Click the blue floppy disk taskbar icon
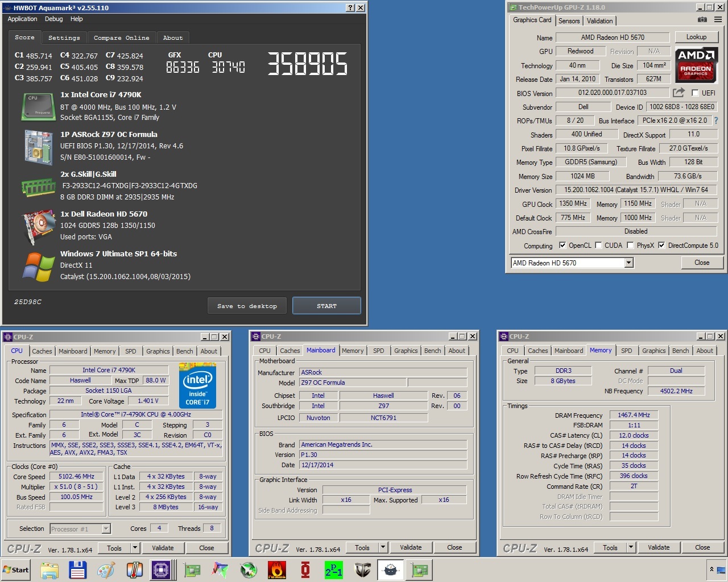This screenshot has height=582, width=728. 77,570
